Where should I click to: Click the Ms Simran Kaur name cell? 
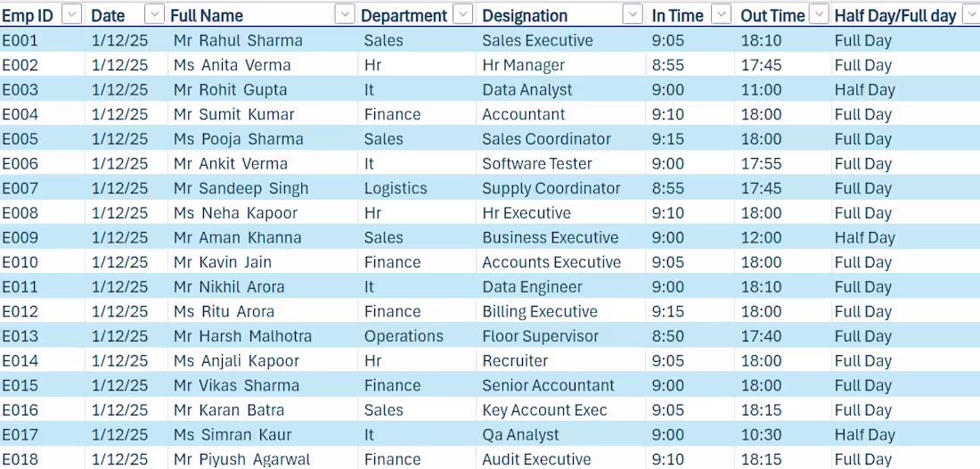(263, 434)
